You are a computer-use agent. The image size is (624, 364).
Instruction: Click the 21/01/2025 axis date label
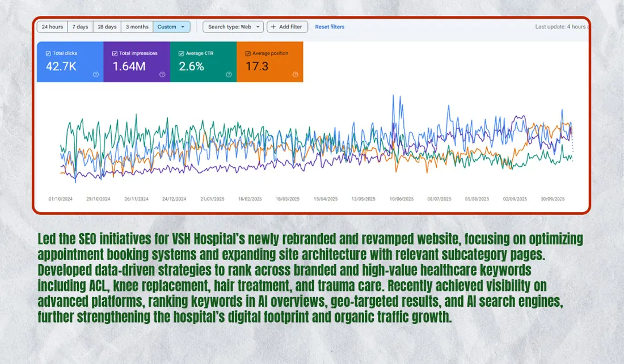click(212, 199)
